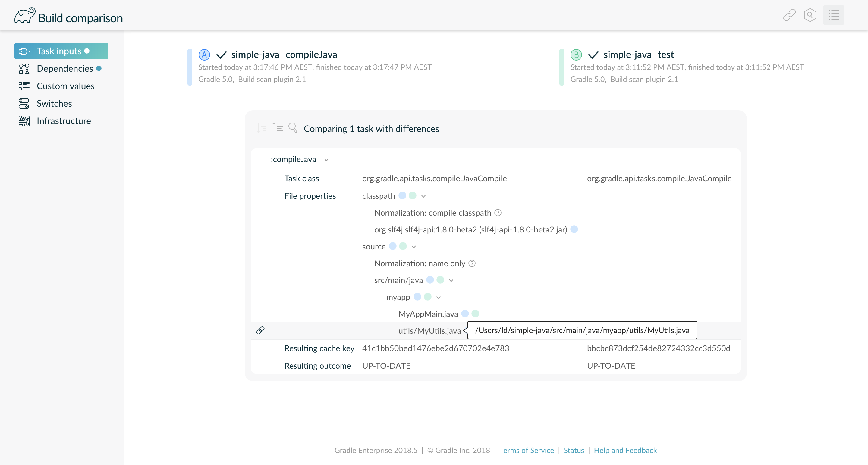The height and width of the screenshot is (465, 868).
Task: Collapse the classpath property chevron
Action: point(423,196)
